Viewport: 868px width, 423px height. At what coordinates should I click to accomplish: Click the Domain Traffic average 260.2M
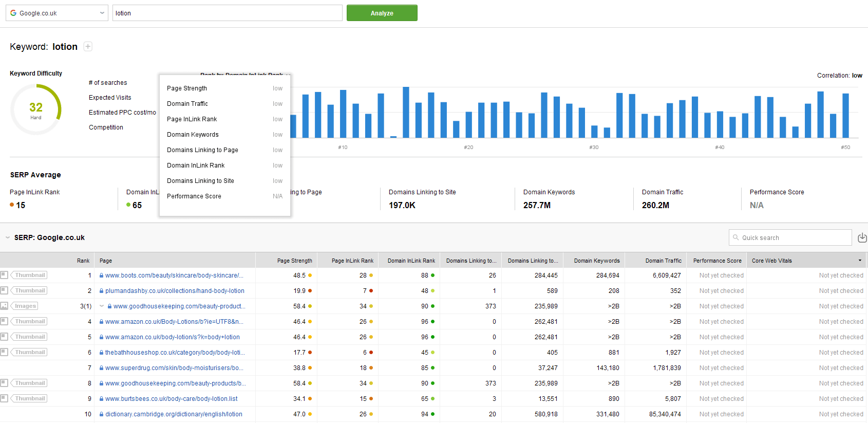pyautogui.click(x=655, y=205)
